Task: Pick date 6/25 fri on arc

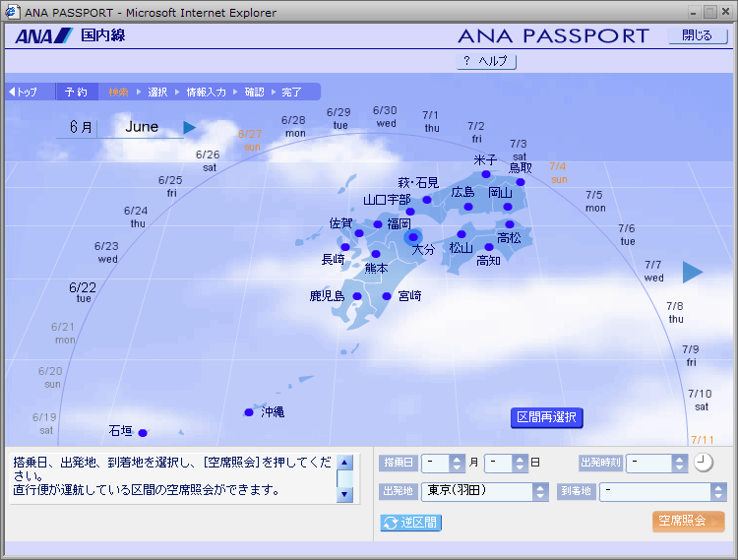Action: 170,186
